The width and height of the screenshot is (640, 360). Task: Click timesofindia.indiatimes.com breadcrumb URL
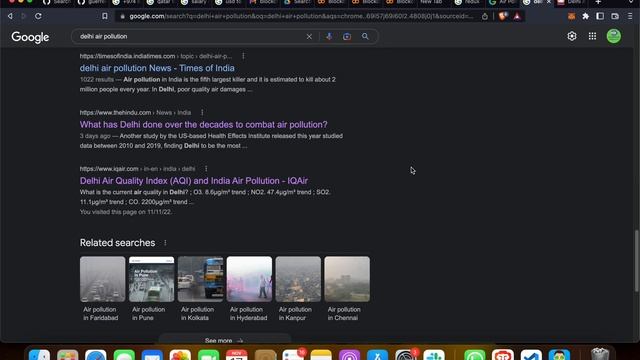click(x=156, y=56)
